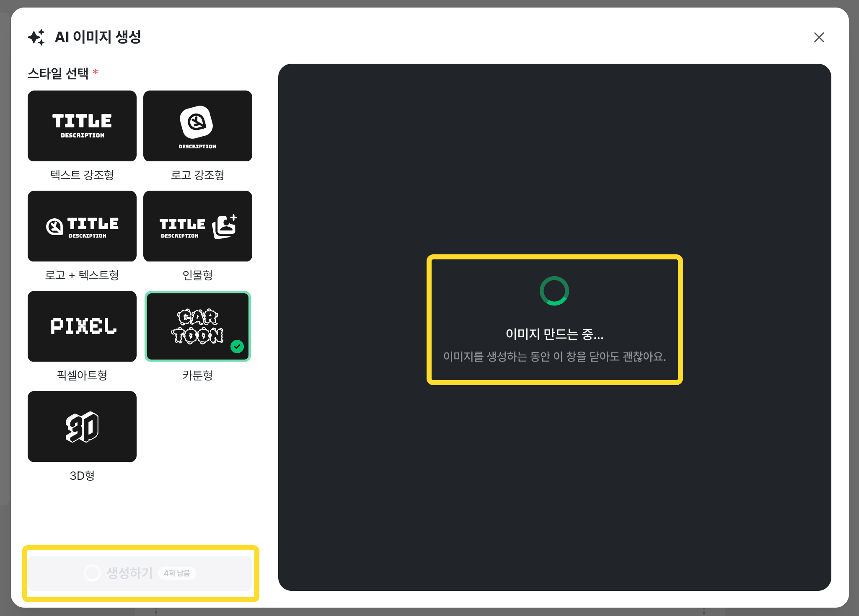Click the person-plus icon in 인물형 tile
The image size is (859, 616).
tap(225, 227)
